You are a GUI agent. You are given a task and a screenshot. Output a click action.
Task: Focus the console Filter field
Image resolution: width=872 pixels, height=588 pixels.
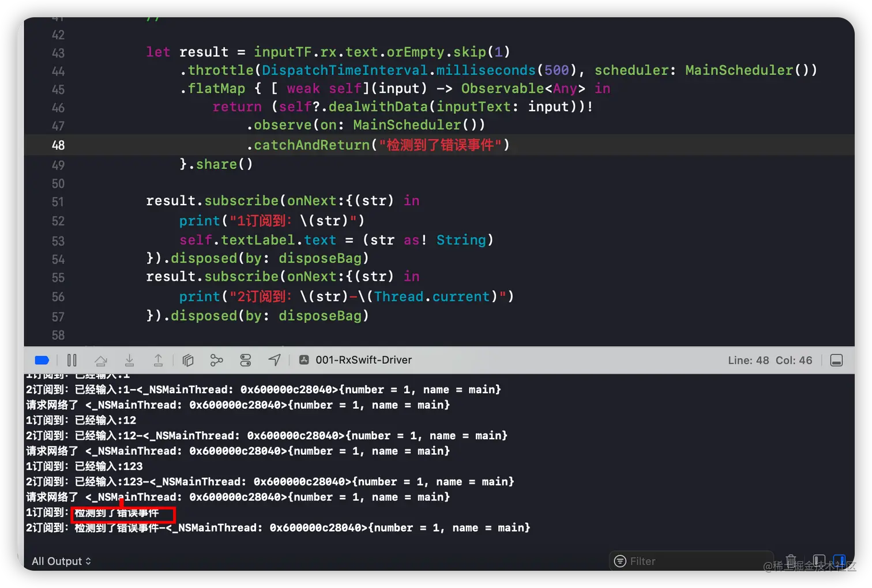coord(691,561)
